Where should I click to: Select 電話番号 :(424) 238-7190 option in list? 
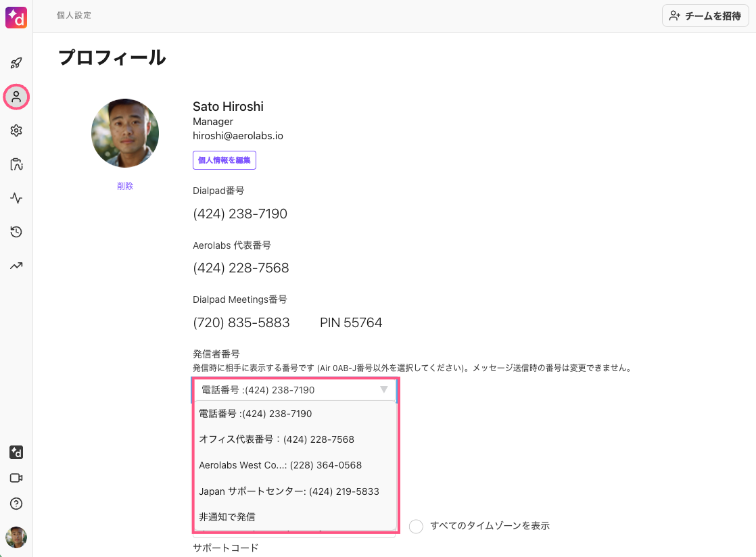[x=296, y=414]
